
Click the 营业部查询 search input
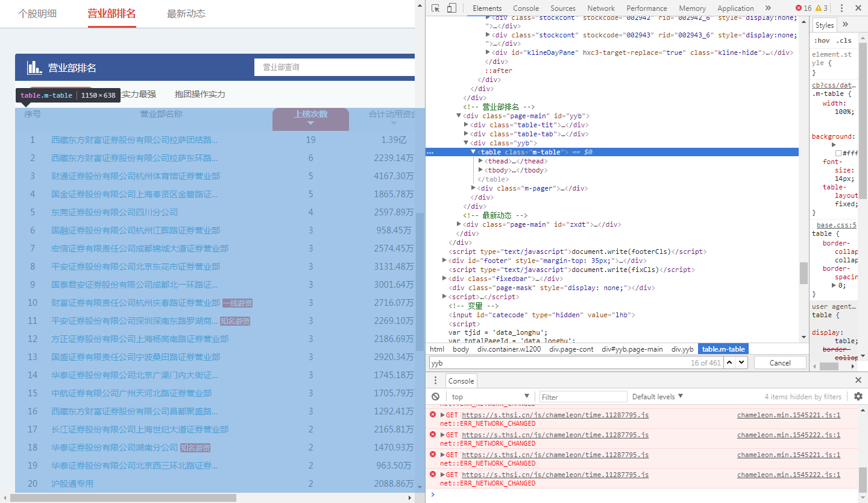click(x=335, y=67)
